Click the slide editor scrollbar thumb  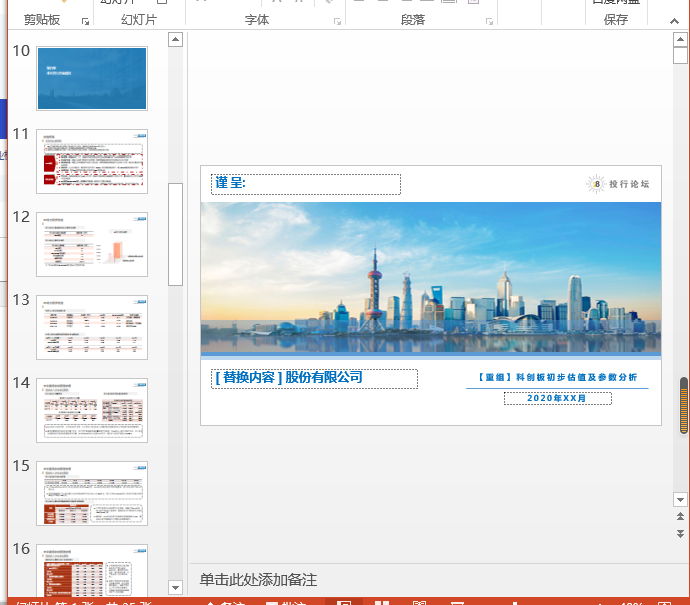click(680, 56)
